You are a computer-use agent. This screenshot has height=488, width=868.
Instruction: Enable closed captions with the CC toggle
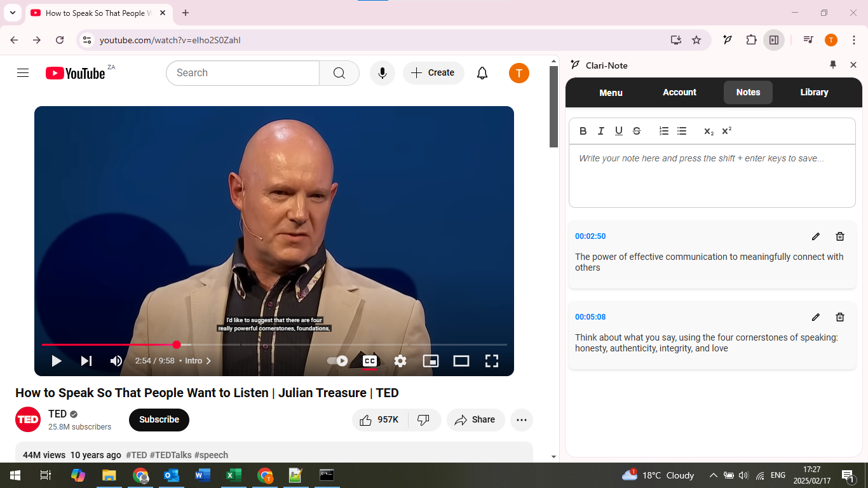coord(370,360)
